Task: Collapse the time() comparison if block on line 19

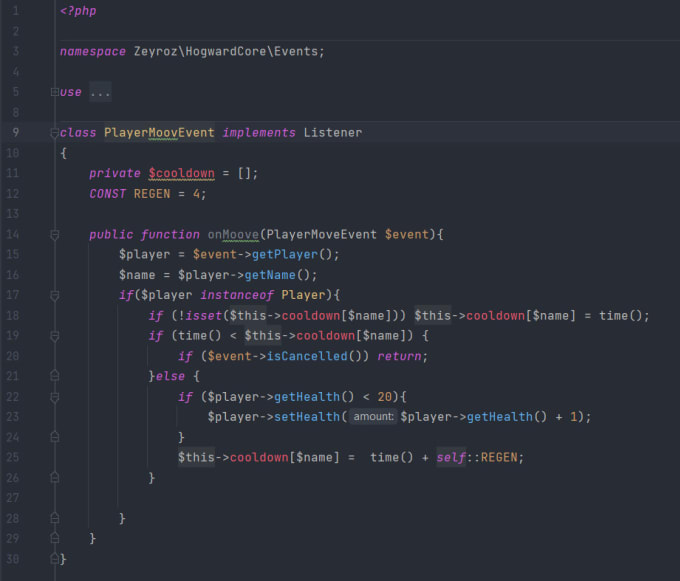Action: pyautogui.click(x=55, y=336)
